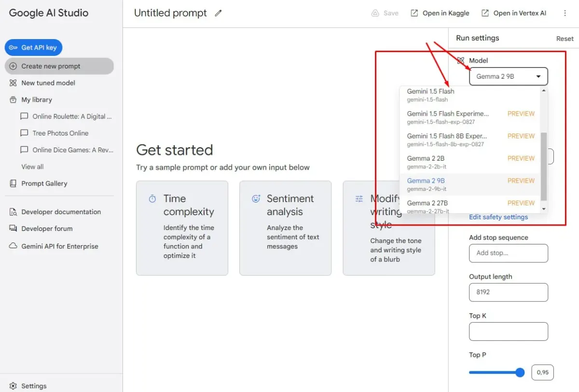
Task: Click the Save drive icon
Action: click(x=375, y=14)
